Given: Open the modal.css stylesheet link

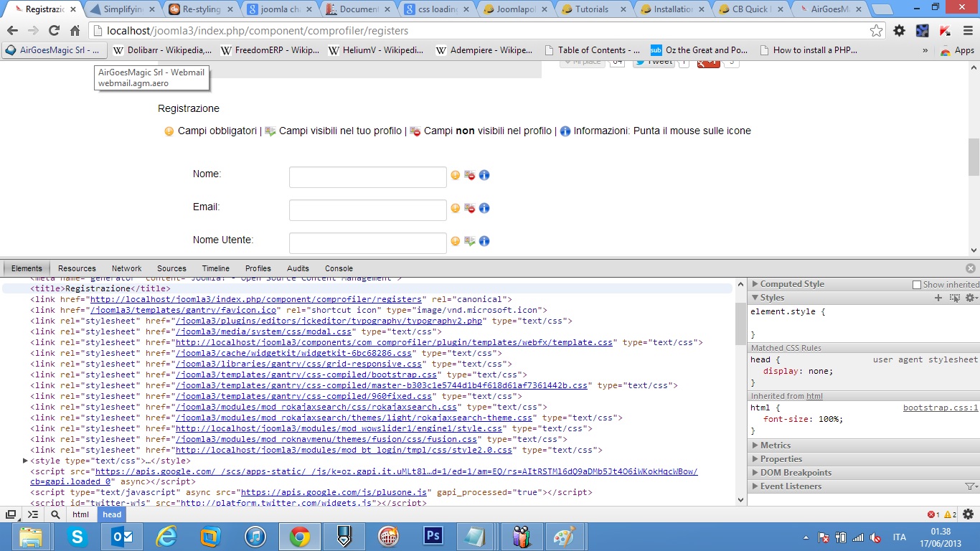Looking at the screenshot, I should [264, 331].
